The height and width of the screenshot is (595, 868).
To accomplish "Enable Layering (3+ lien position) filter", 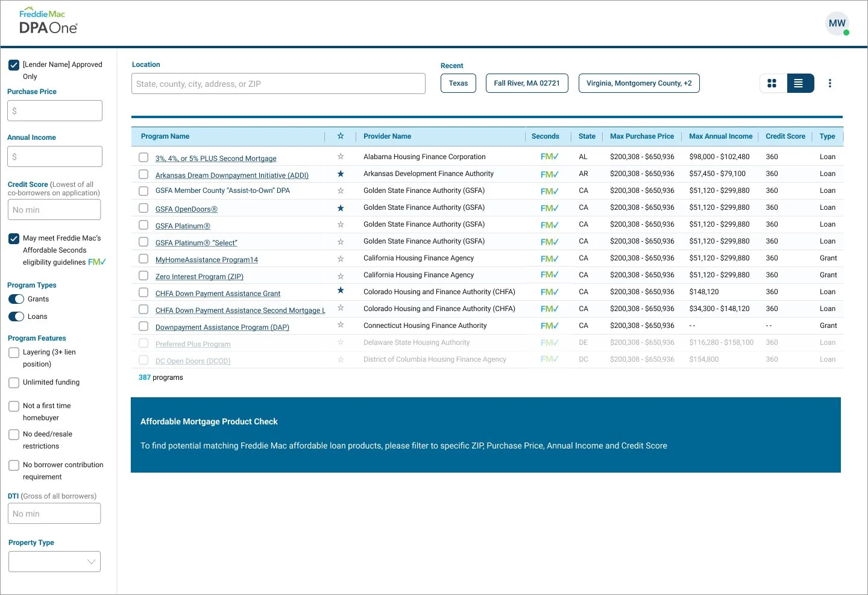I will (x=14, y=353).
